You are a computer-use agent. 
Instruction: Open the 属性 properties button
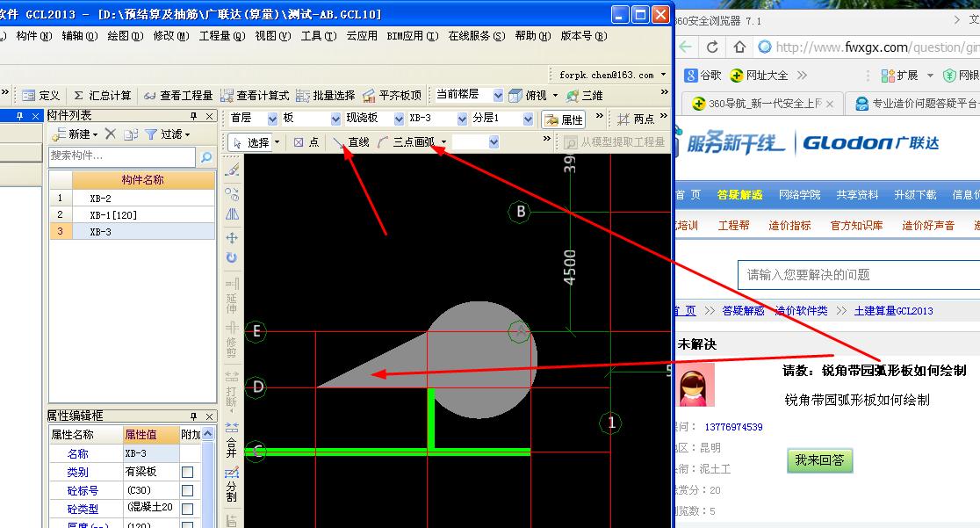tap(564, 119)
